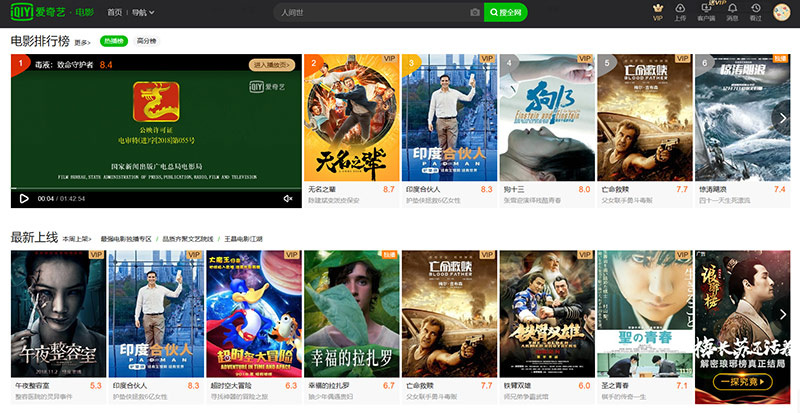Screen dimensions: 800x413
Task: Open the 琅琊榜 advertisement banner
Action: [x=742, y=327]
